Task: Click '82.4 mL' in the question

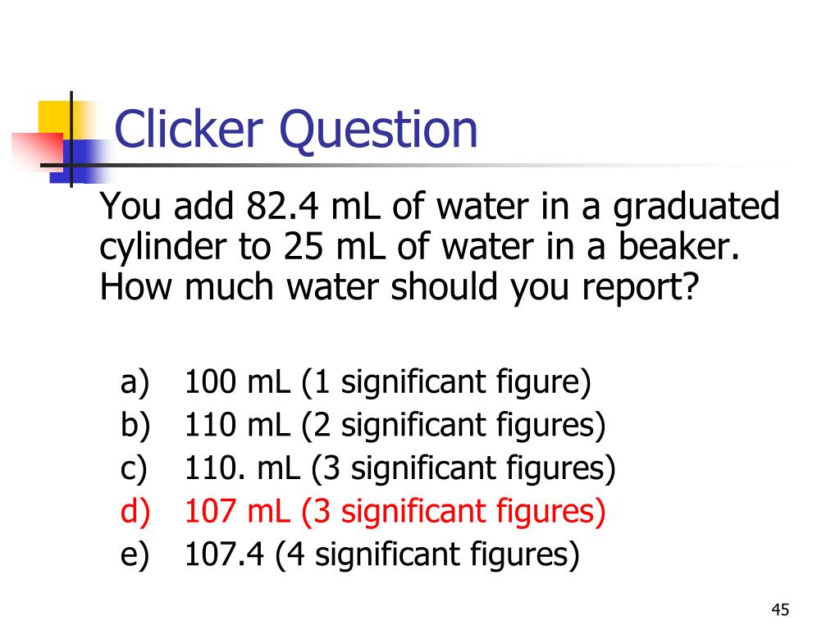Action: (313, 206)
